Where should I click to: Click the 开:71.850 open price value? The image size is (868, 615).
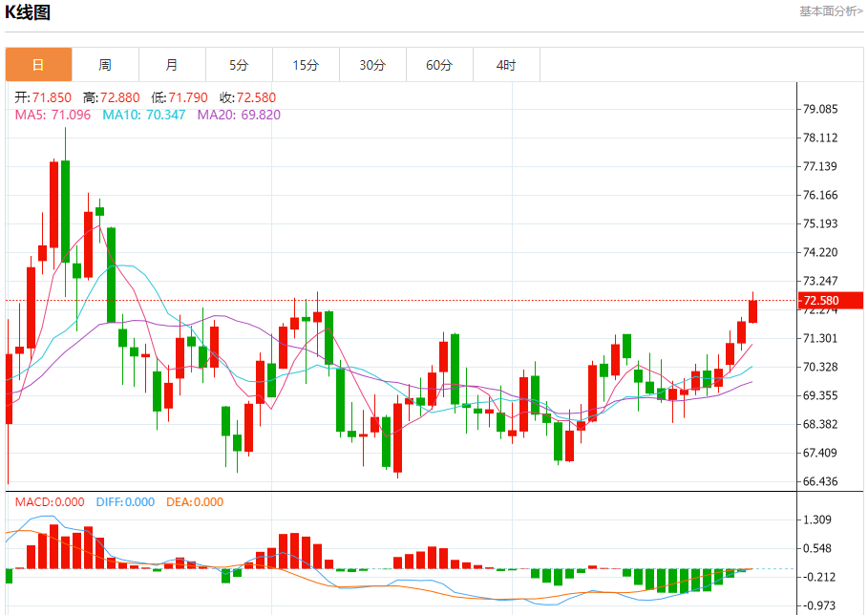tap(43, 98)
